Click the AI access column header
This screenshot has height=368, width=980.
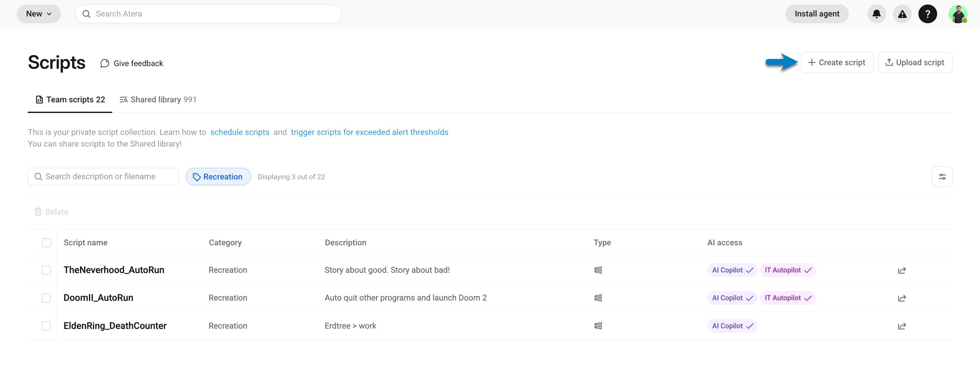(x=725, y=243)
